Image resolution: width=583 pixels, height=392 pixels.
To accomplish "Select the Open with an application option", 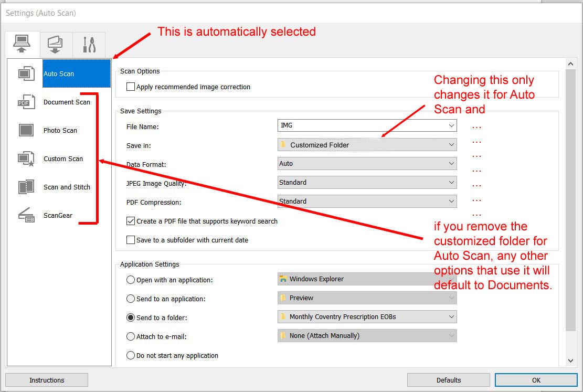I will click(131, 280).
